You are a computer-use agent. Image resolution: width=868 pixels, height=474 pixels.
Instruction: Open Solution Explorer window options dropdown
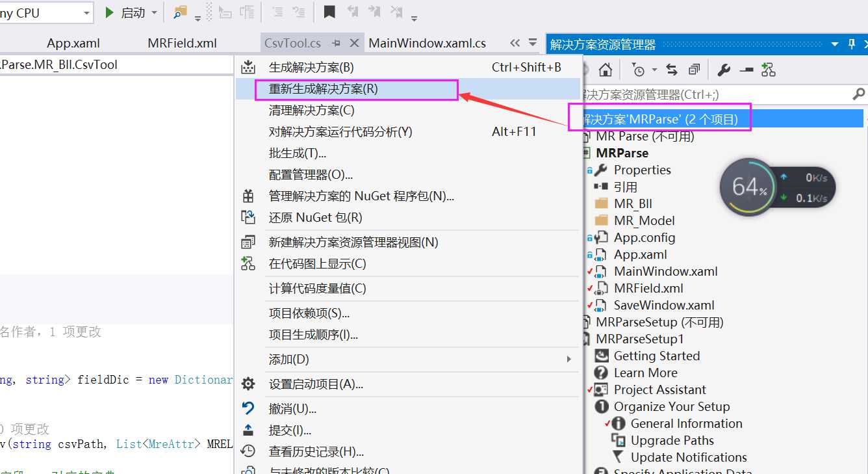pyautogui.click(x=835, y=44)
